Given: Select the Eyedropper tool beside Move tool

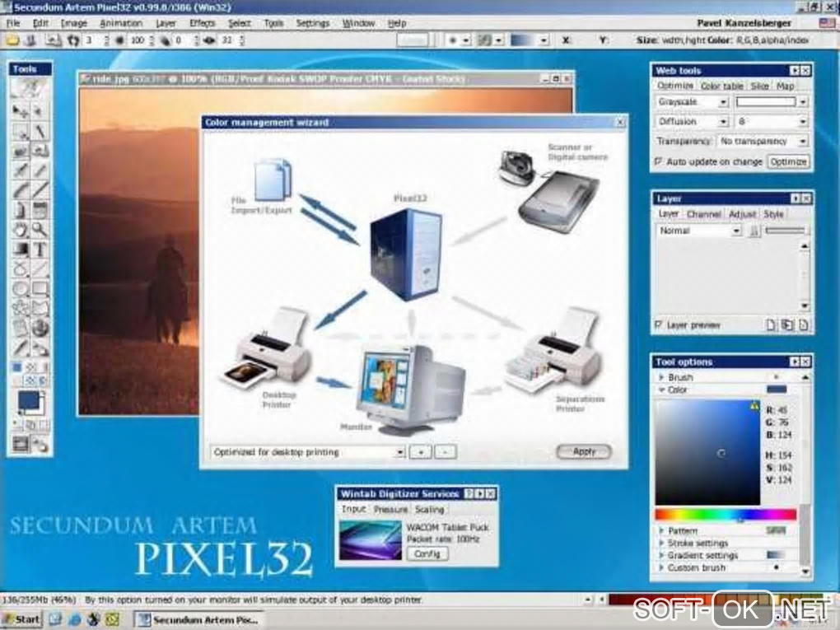Looking at the screenshot, I should click(x=40, y=111).
